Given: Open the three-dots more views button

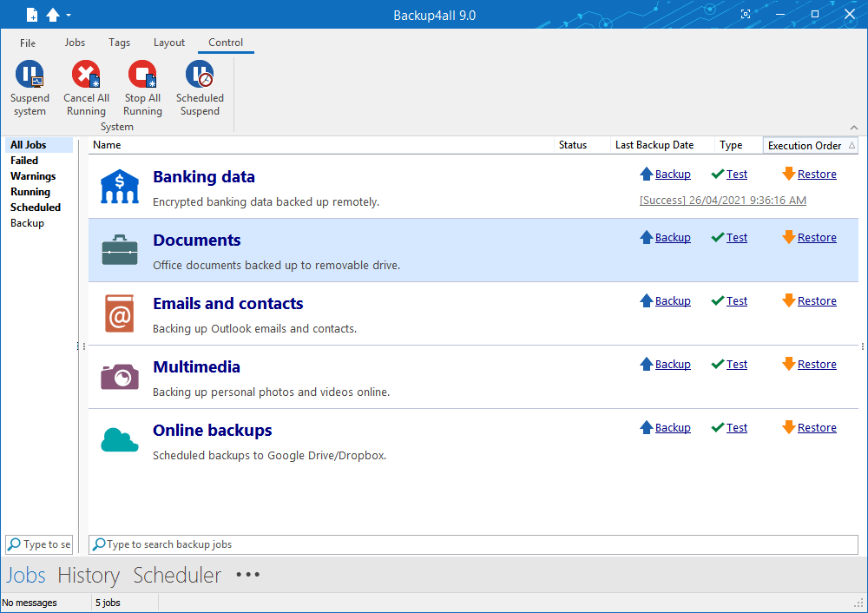Looking at the screenshot, I should (248, 575).
